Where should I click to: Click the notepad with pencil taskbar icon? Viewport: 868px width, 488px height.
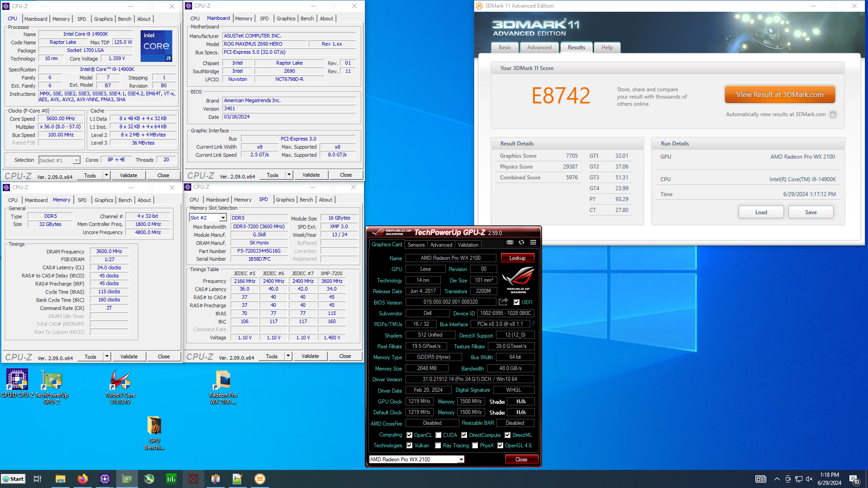[x=237, y=479]
